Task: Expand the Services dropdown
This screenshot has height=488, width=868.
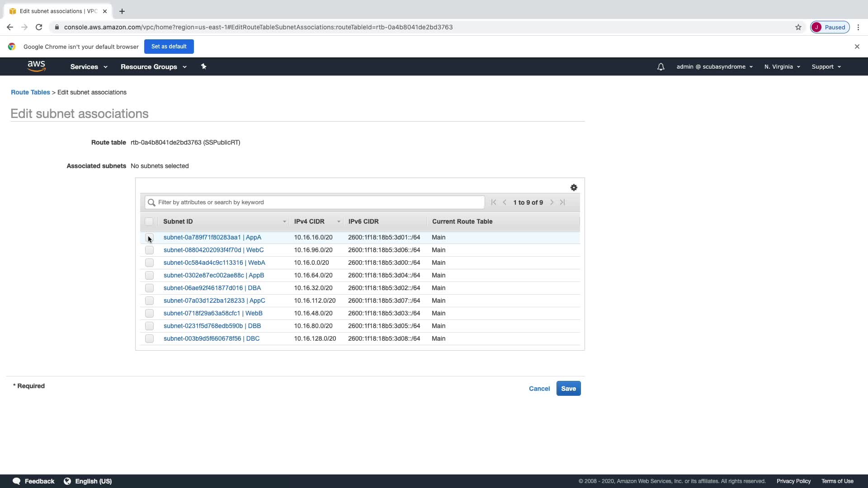Action: point(89,67)
